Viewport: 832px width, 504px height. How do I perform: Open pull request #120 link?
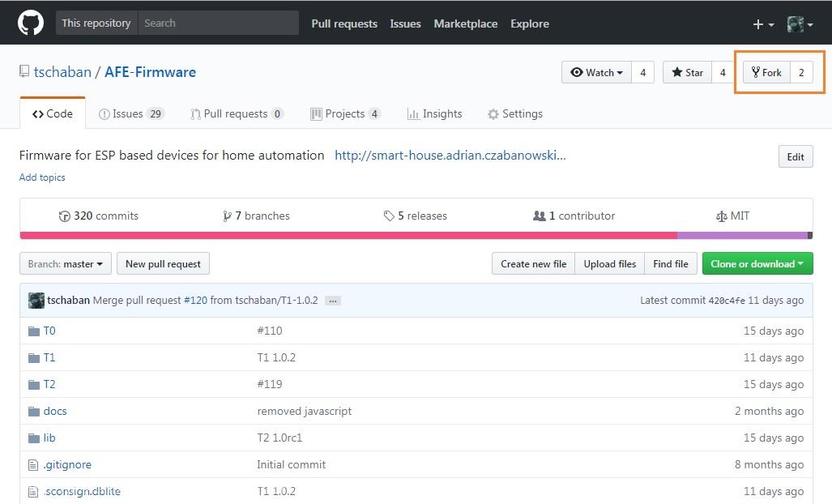click(195, 301)
